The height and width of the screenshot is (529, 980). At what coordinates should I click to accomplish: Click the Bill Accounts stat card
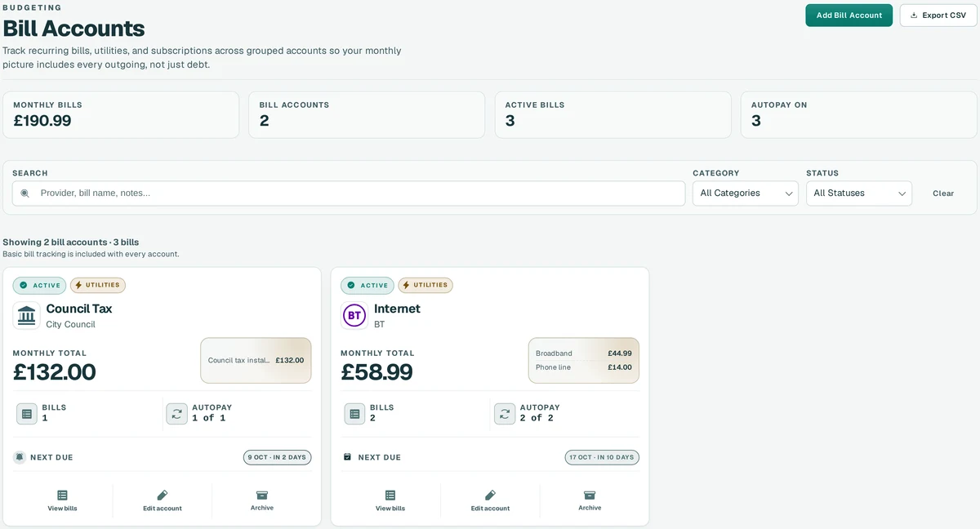[x=367, y=114]
